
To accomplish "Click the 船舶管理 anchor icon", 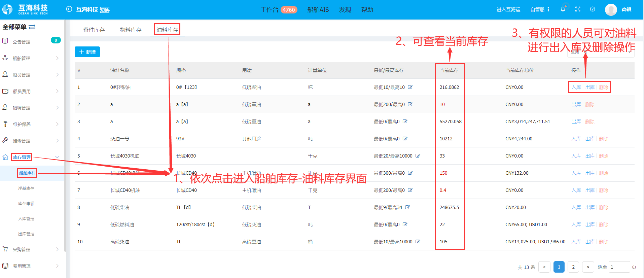I will coord(5,58).
